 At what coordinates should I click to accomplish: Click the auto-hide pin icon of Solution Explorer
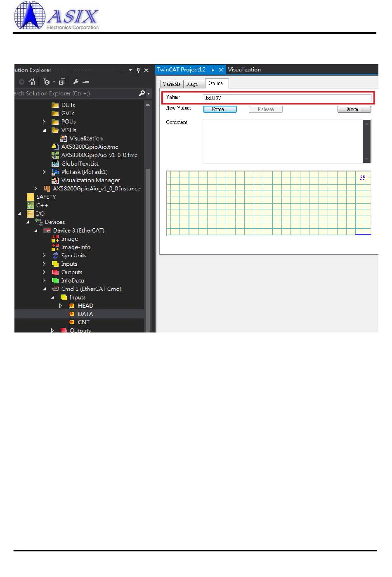tap(139, 70)
